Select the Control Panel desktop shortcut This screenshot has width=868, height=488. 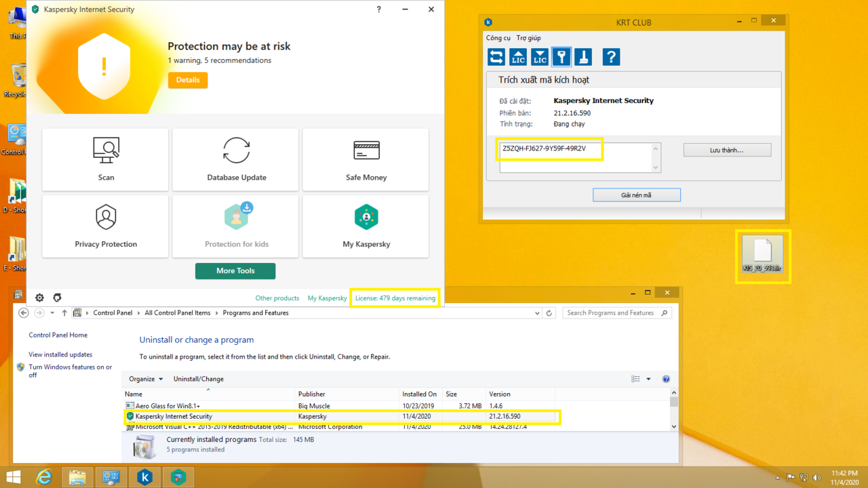point(14,139)
